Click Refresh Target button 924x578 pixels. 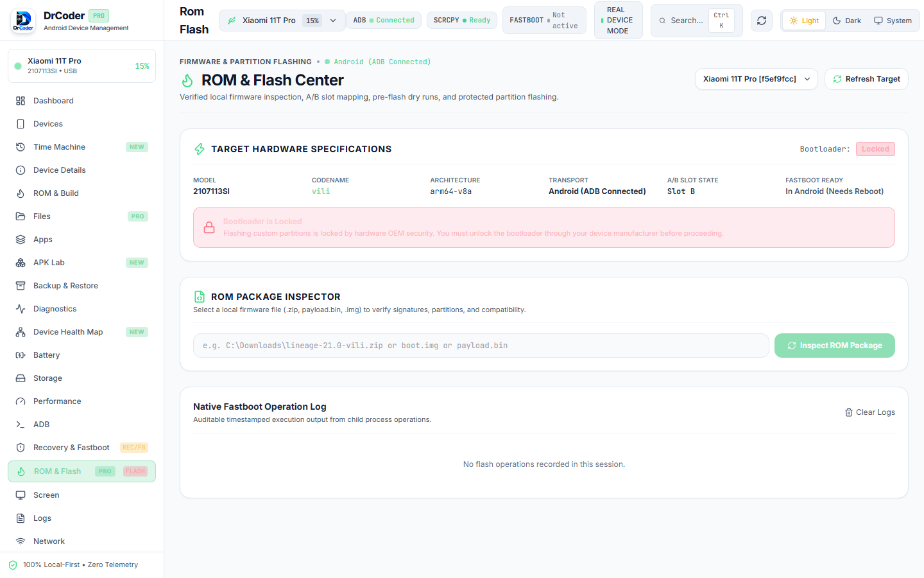click(866, 79)
